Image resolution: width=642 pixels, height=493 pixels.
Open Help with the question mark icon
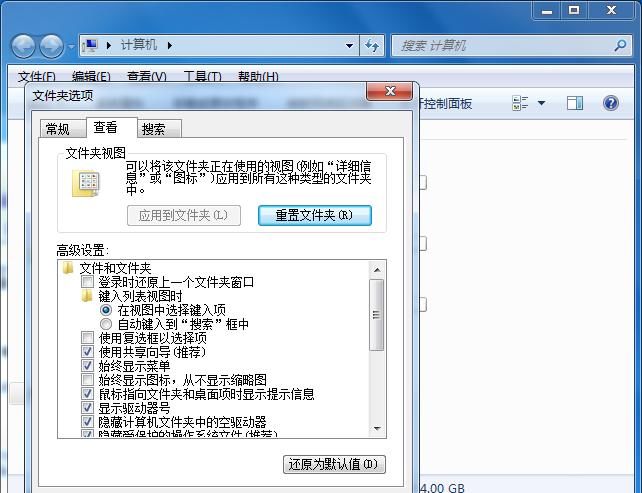[x=610, y=103]
